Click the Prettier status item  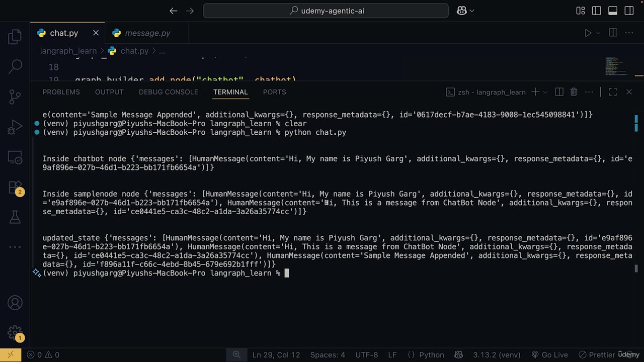[597, 354]
